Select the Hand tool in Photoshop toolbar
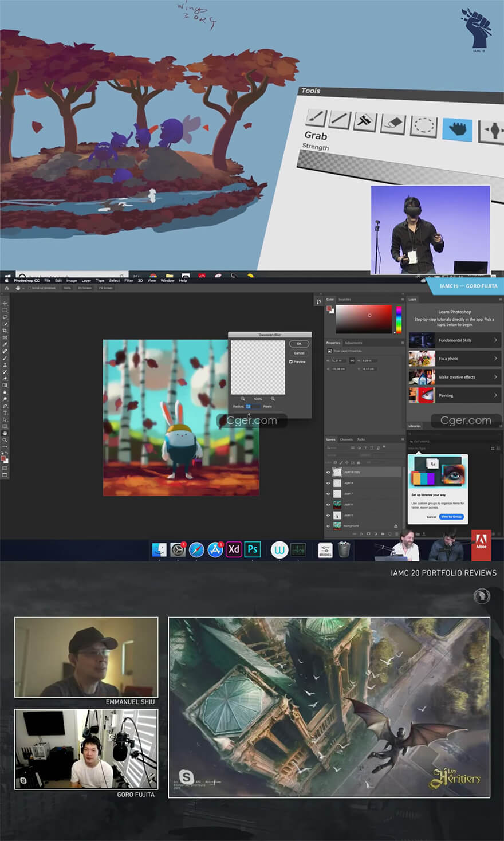 (5, 433)
